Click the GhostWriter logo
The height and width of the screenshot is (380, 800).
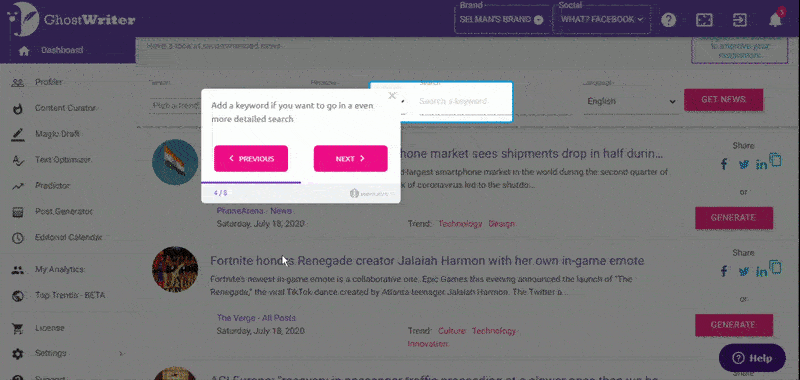point(71,19)
